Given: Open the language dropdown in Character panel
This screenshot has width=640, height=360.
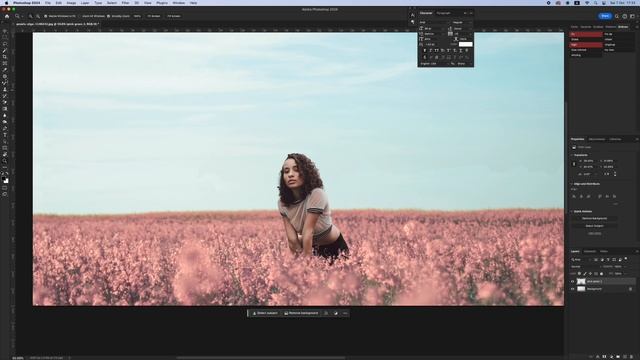Looking at the screenshot, I should pyautogui.click(x=434, y=64).
